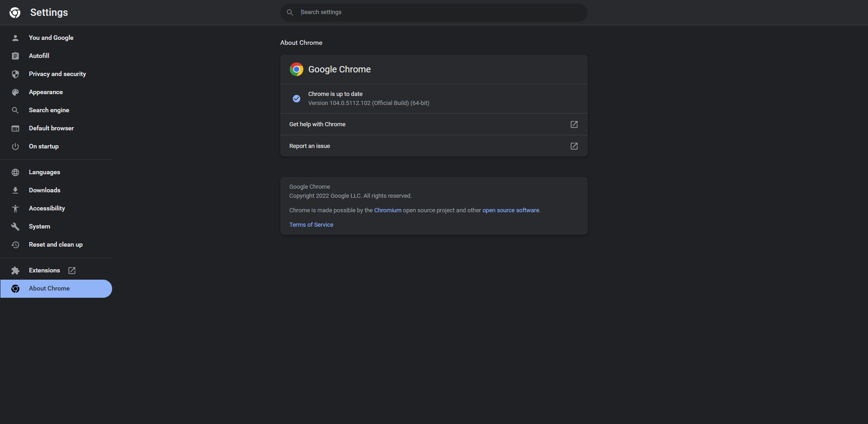868x424 pixels.
Task: Click the System wrench icon
Action: (x=15, y=227)
